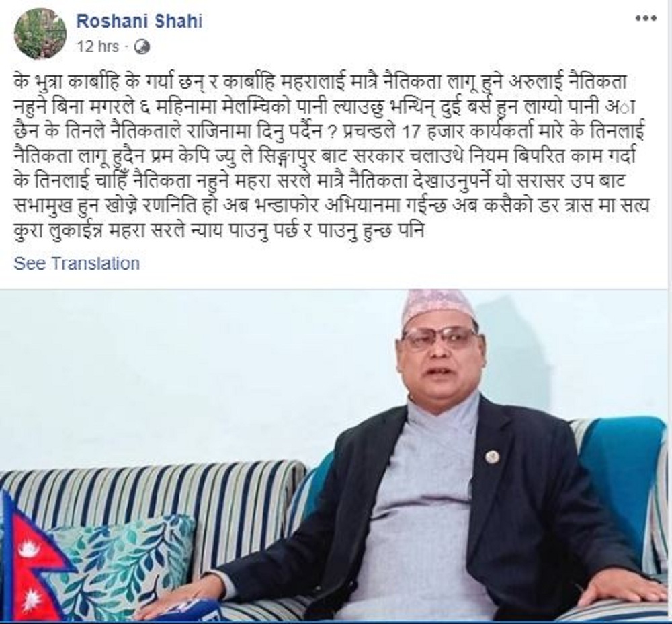
Task: Click the Roshani Shahi name link
Action: pos(139,21)
